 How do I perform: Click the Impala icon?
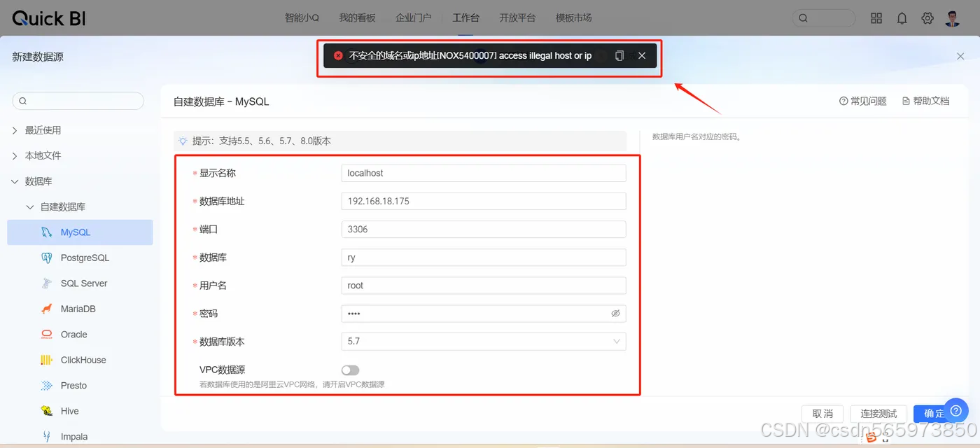tap(47, 437)
